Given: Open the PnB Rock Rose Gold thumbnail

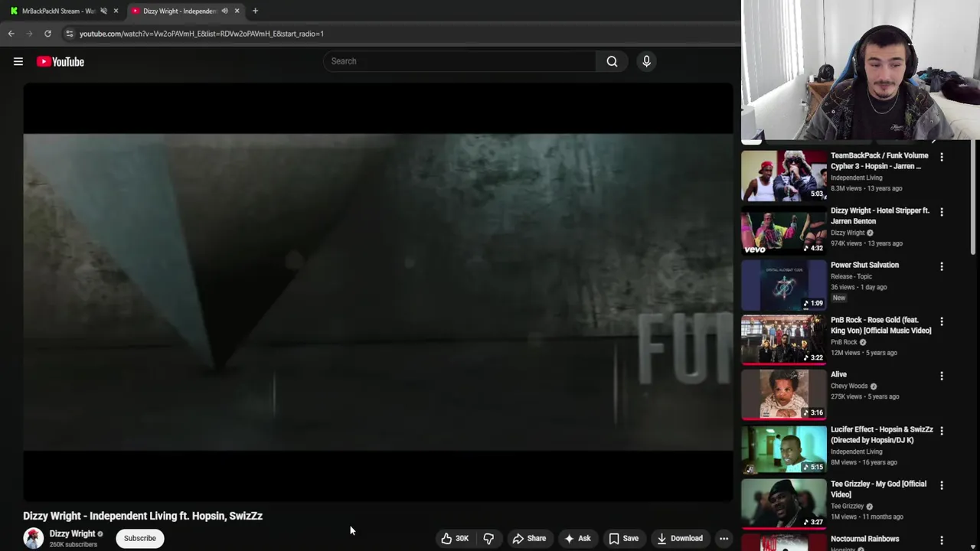Looking at the screenshot, I should pos(783,340).
